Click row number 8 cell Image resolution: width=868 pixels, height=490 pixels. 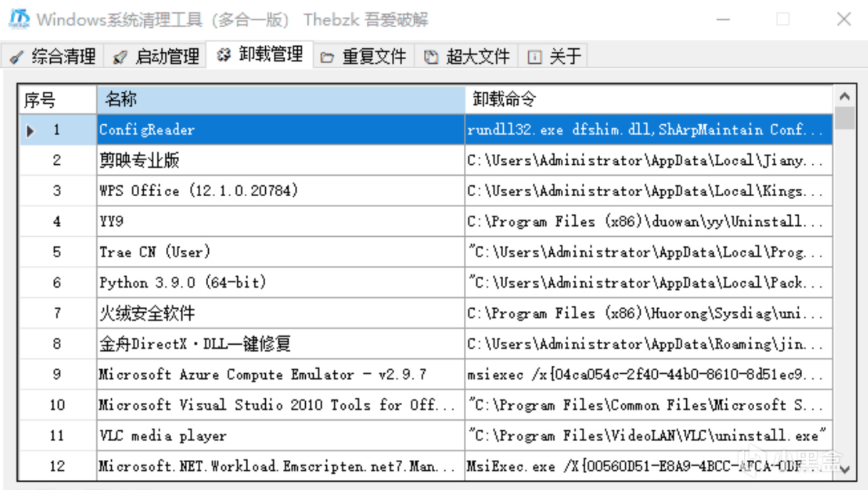pyautogui.click(x=58, y=343)
